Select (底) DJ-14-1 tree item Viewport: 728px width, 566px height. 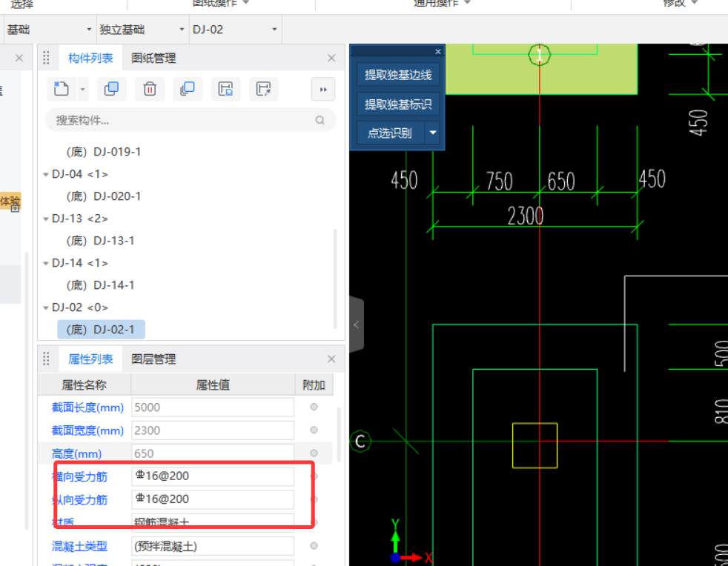point(100,285)
